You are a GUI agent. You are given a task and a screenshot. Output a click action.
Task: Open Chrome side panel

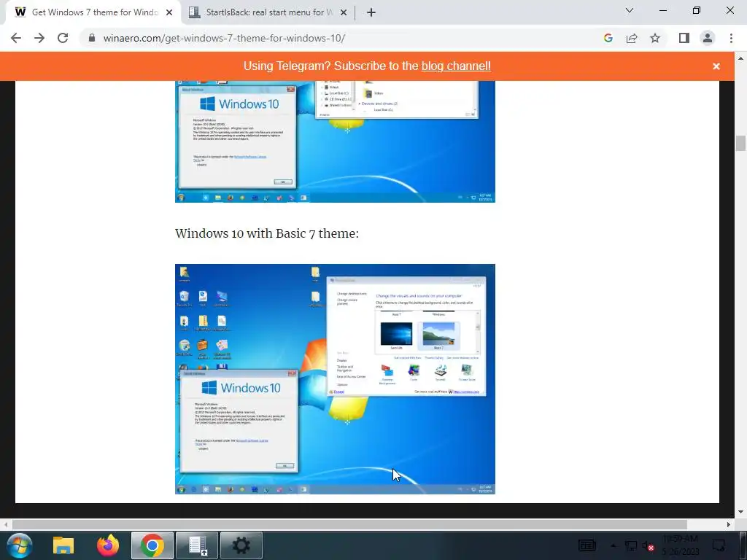(x=684, y=38)
